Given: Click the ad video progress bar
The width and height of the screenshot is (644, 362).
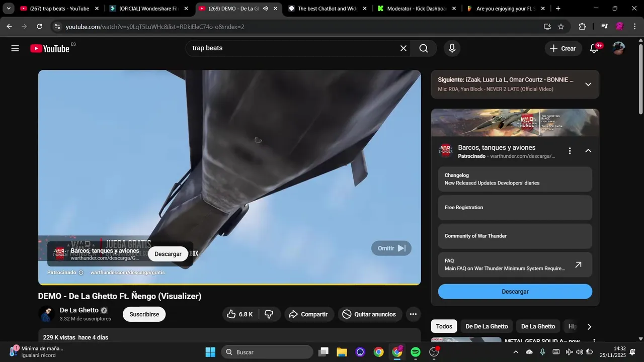Looking at the screenshot, I should [229, 285].
